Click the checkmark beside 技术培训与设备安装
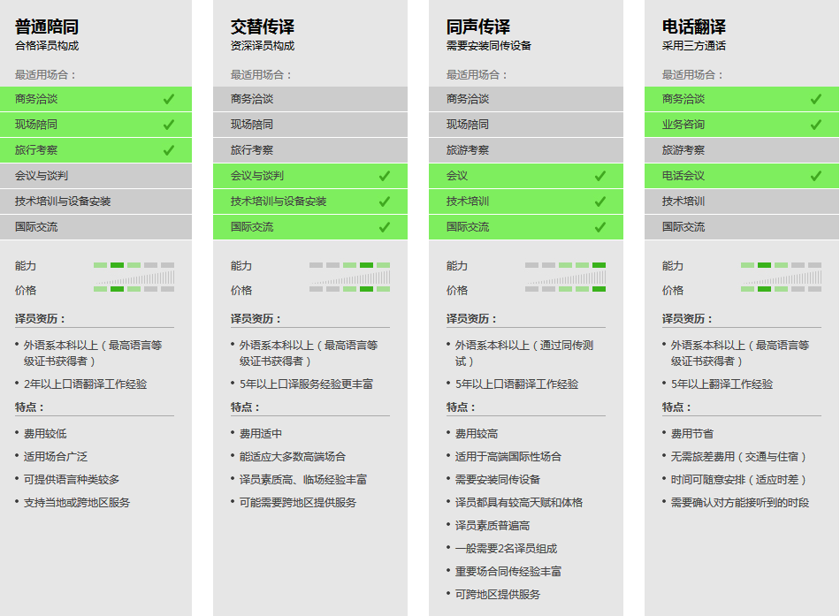840x616 pixels. [x=386, y=201]
